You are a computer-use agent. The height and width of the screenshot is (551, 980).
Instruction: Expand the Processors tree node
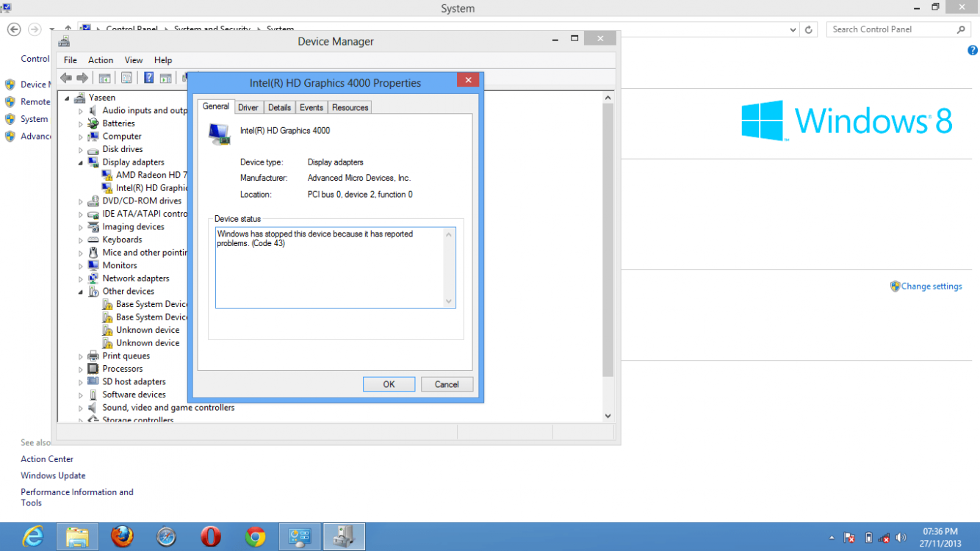coord(81,370)
